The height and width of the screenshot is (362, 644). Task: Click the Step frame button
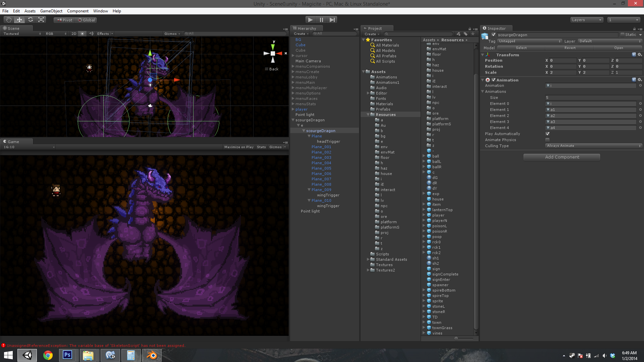coord(332,20)
